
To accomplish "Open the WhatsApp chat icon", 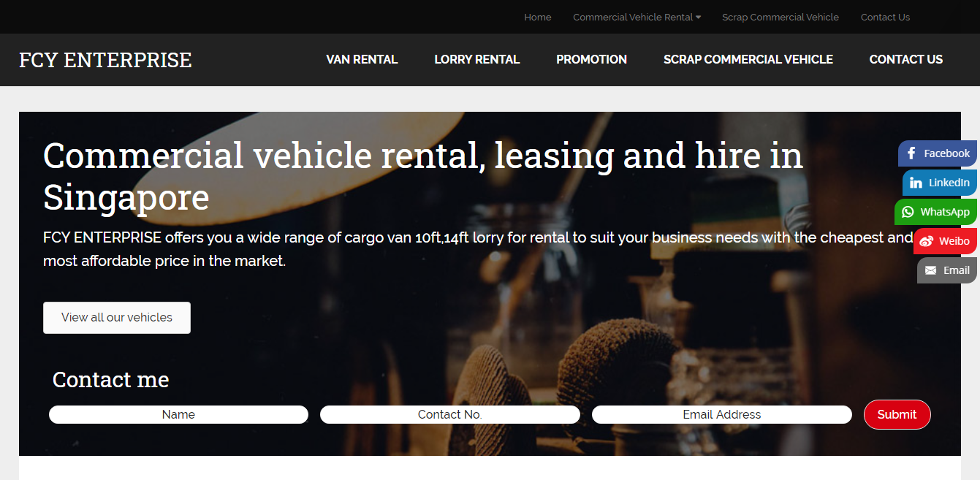I will [908, 212].
